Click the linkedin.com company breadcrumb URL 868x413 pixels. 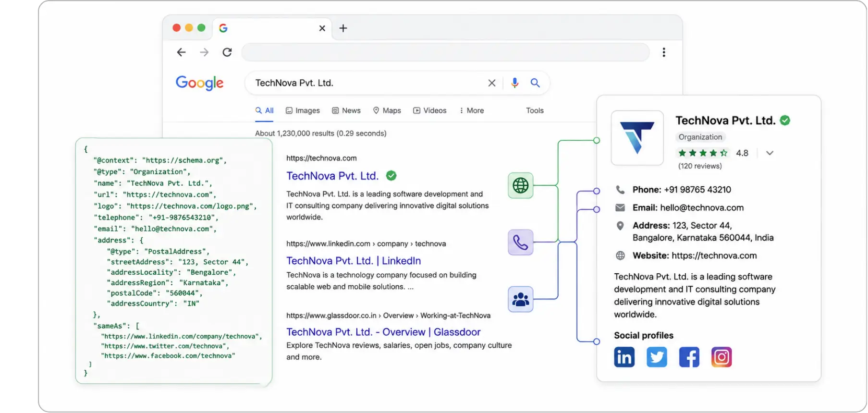click(366, 243)
